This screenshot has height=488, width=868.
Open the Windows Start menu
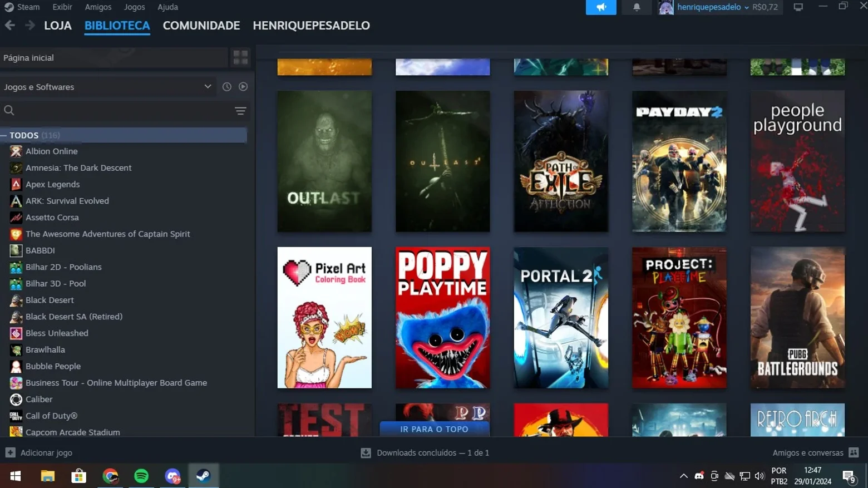point(16,476)
